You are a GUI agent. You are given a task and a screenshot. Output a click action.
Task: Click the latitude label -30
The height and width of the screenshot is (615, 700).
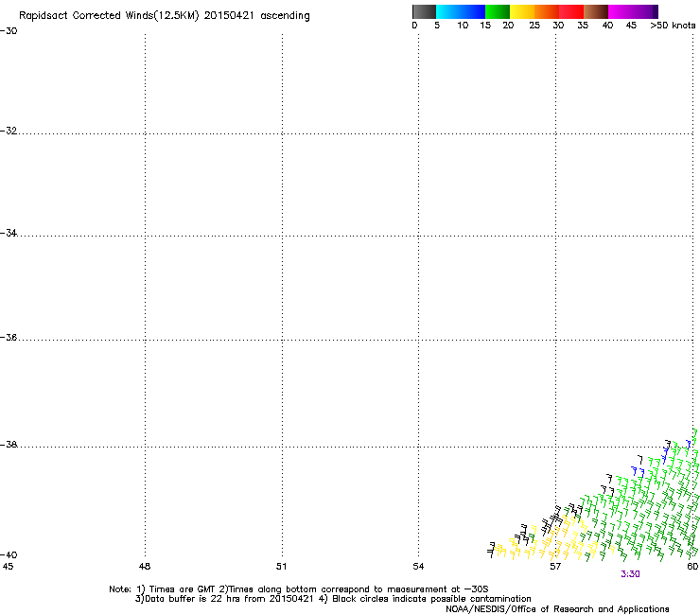[x=9, y=31]
